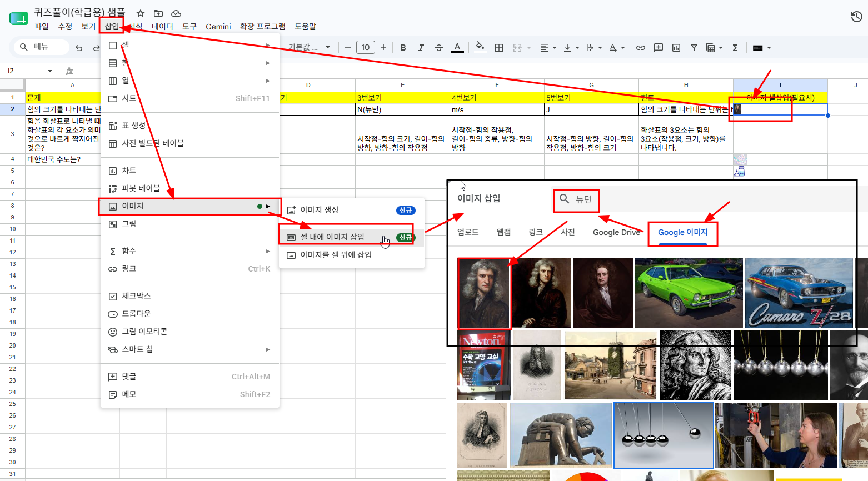Click the fx formula icon
Viewport: 868px width, 481px height.
click(69, 71)
